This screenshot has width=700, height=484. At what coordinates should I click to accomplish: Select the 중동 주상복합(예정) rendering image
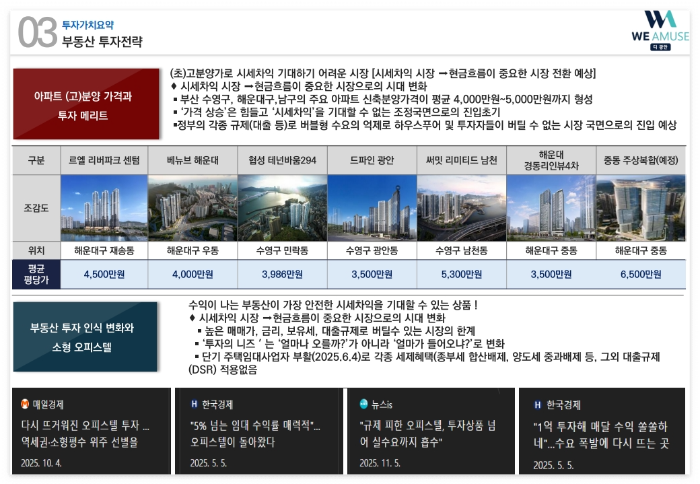click(641, 208)
